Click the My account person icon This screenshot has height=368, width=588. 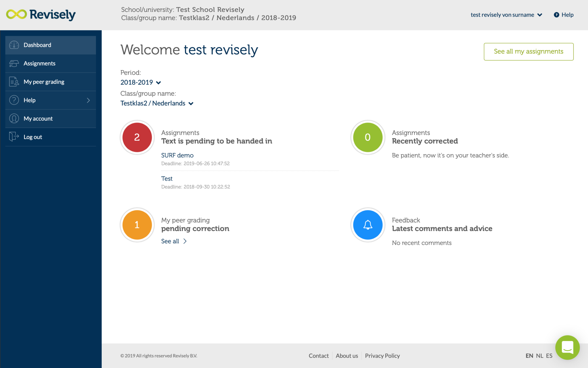pos(14,118)
